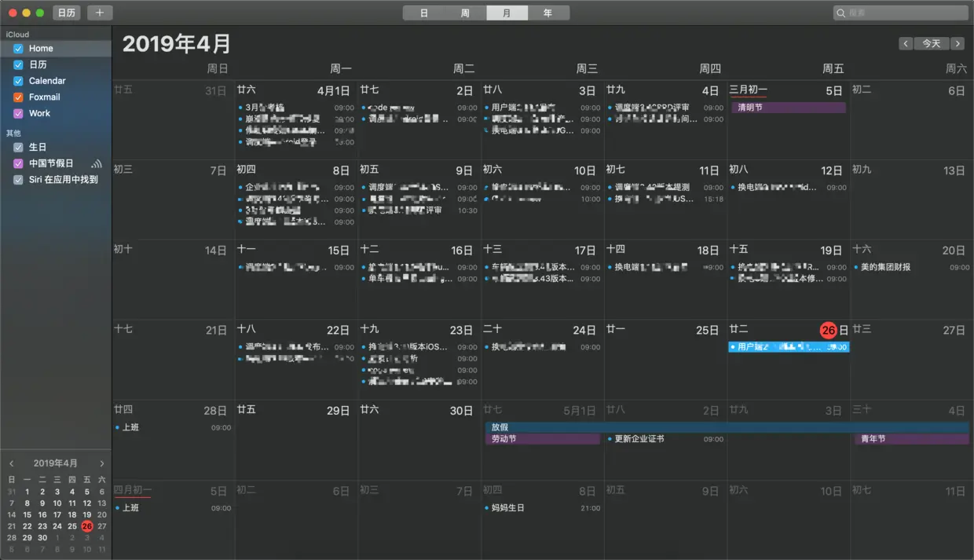The height and width of the screenshot is (560, 974).
Task: Select the 清明节 holiday event
Action: point(788,106)
